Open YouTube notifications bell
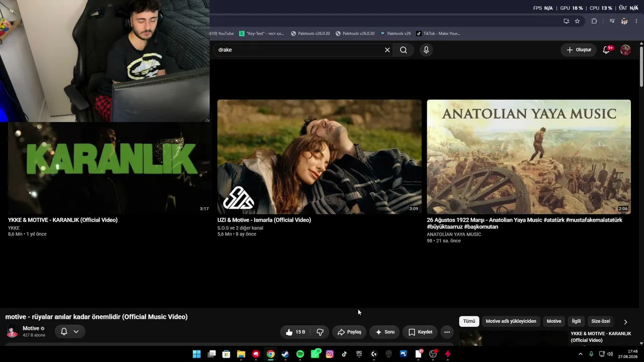 [606, 50]
